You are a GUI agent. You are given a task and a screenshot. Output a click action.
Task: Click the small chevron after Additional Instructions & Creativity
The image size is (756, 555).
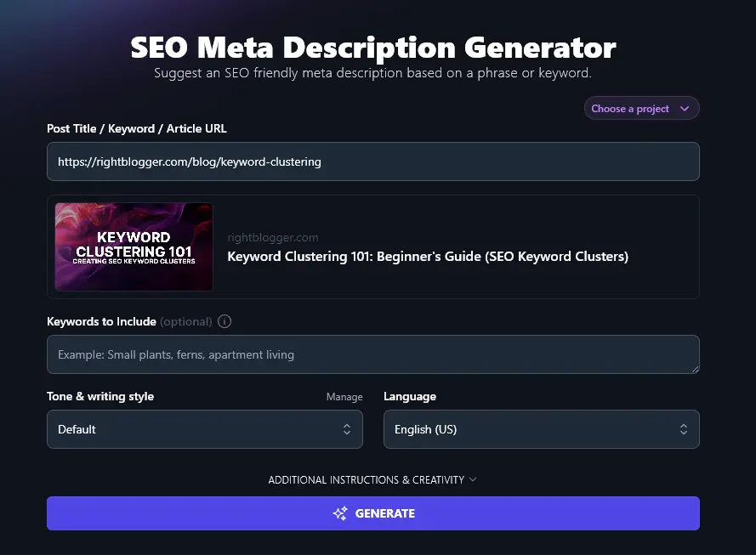[x=473, y=479]
